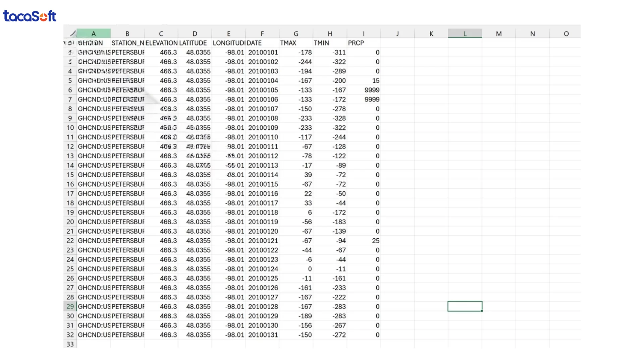Click date cell 20100101
This screenshot has height=362, width=644.
click(262, 52)
